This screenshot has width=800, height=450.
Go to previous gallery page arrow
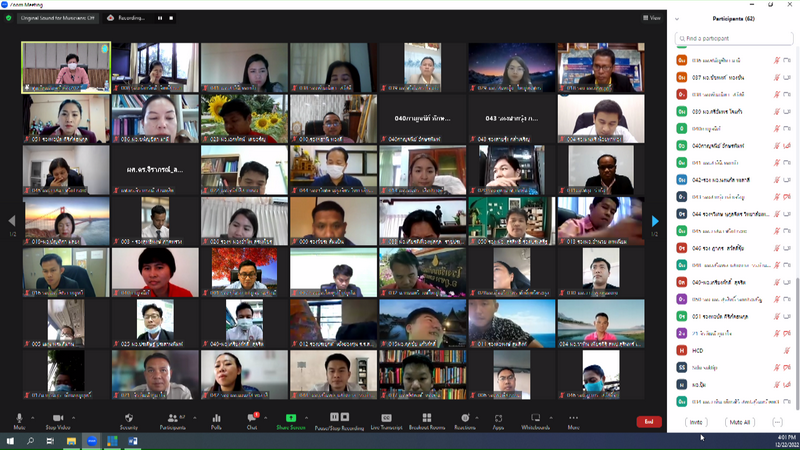pos(12,221)
